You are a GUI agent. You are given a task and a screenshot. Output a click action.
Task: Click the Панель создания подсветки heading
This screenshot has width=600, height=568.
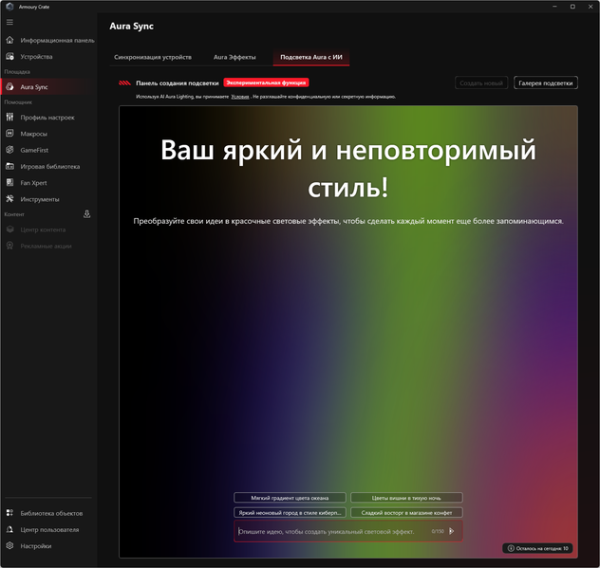(x=177, y=83)
